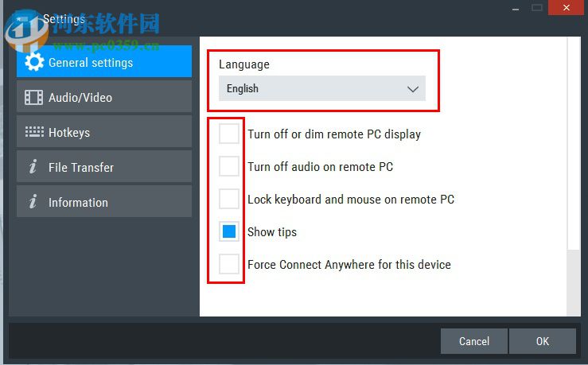Click the gear icon for General settings
The height and width of the screenshot is (365, 588).
33,62
